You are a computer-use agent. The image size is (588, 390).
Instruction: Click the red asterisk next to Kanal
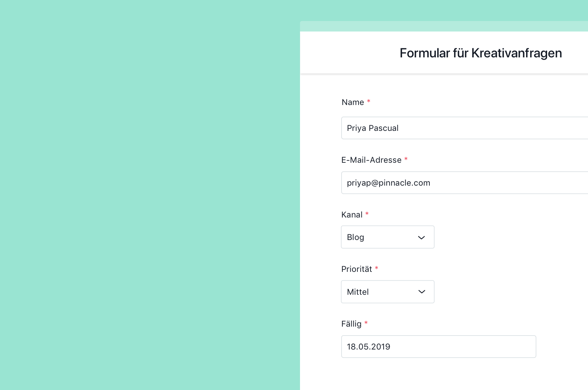(x=367, y=214)
